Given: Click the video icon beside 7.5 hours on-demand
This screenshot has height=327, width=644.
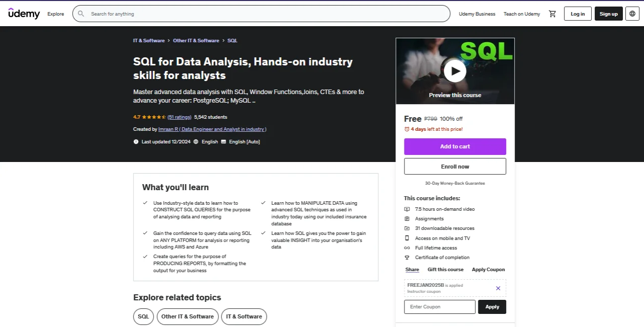Looking at the screenshot, I should click(x=407, y=209).
